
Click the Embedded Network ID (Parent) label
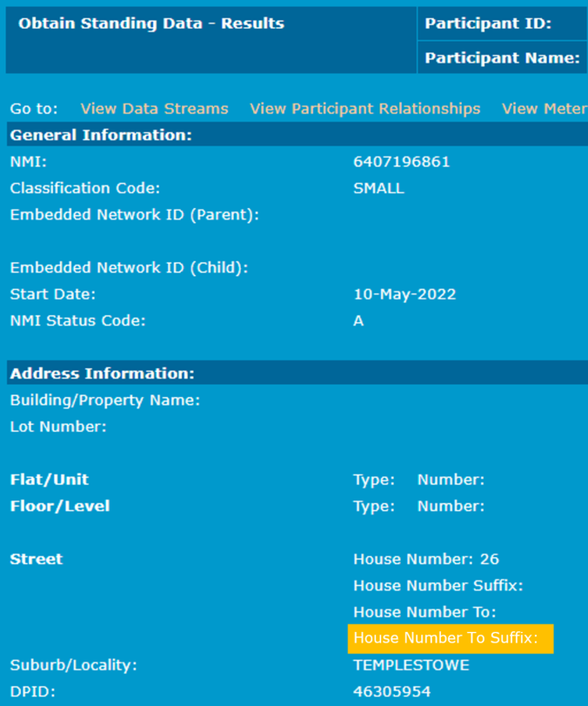[x=134, y=214]
